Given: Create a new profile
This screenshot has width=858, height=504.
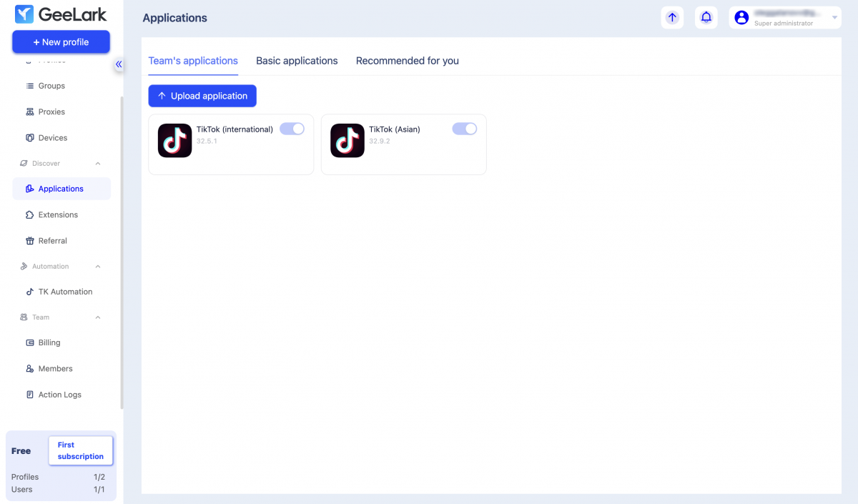Looking at the screenshot, I should pyautogui.click(x=61, y=42).
